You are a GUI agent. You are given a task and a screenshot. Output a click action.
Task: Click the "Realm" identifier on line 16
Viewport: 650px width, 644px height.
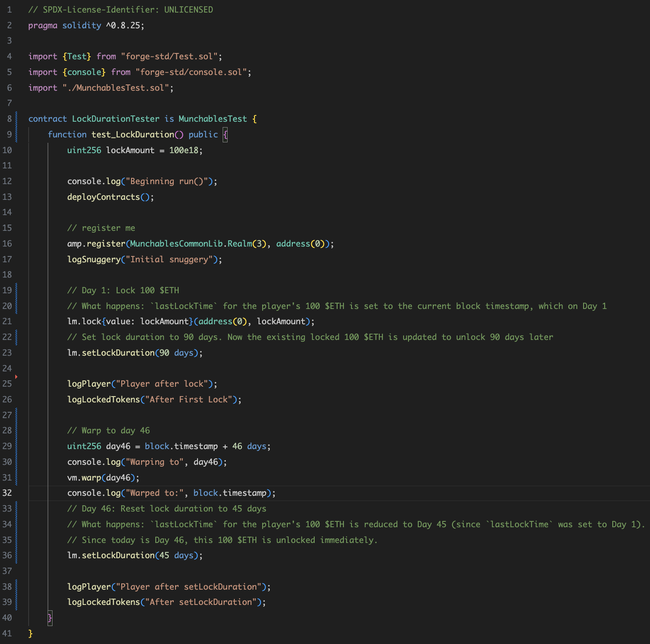240,243
